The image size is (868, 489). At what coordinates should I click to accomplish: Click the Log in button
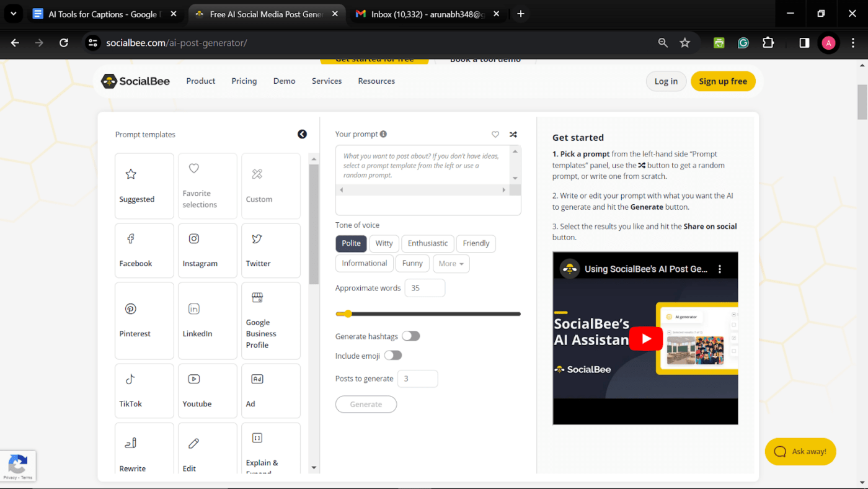666,81
